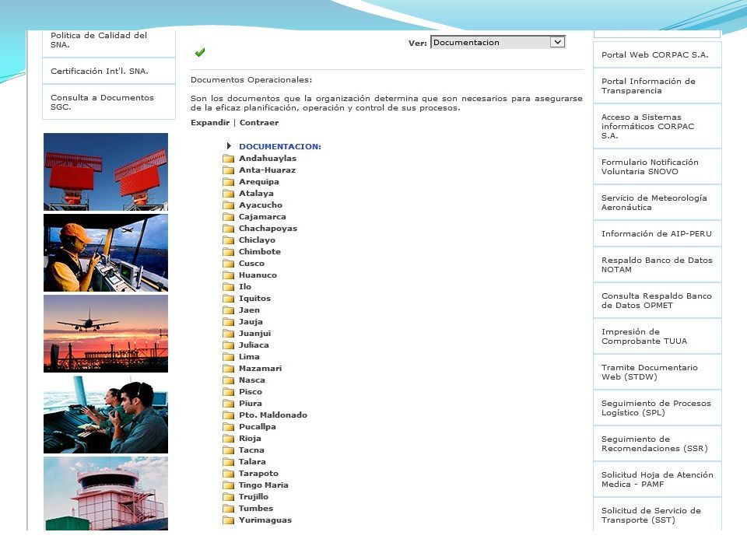Viewport: 747px width, 560px height.
Task: Open the Chachapoyas folder icon
Action: click(x=228, y=229)
